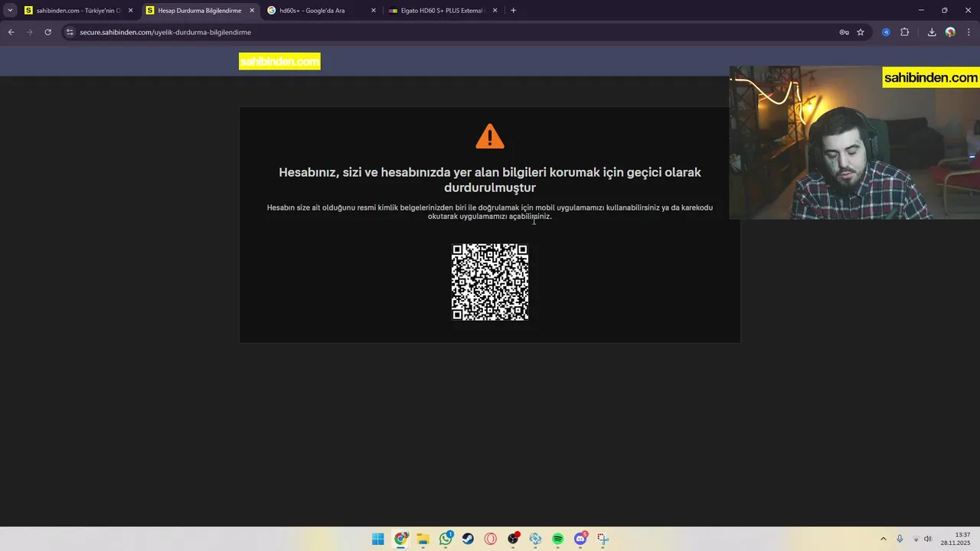The image size is (980, 551).
Task: Click the browser forward arrow
Action: pyautogui.click(x=29, y=32)
